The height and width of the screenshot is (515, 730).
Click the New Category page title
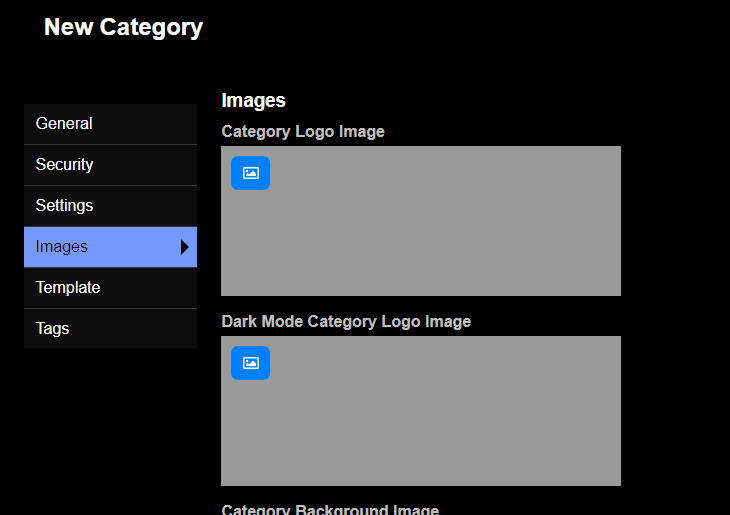pos(123,27)
